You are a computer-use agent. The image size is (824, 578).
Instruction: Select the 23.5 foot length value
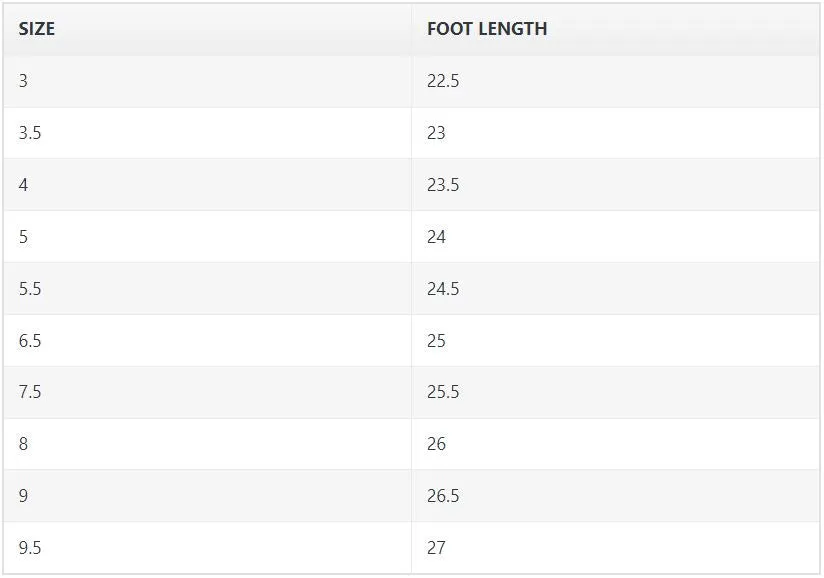[x=443, y=185]
